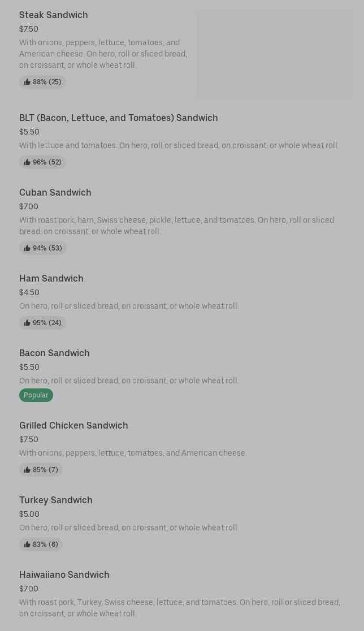Click the Steak Sandwich image placeholder
This screenshot has width=364, height=631.
coord(274,54)
